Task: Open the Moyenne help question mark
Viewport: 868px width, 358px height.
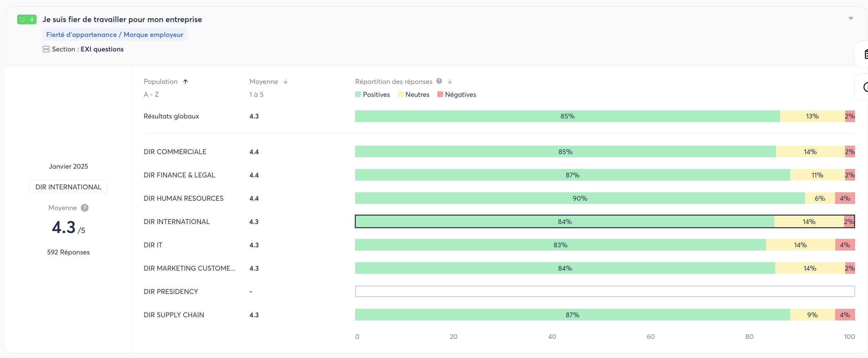Action: click(85, 208)
